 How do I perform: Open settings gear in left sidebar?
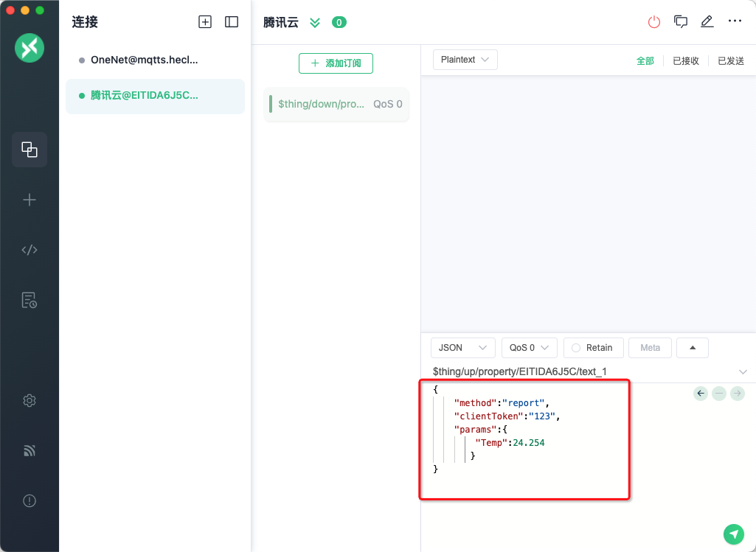30,400
